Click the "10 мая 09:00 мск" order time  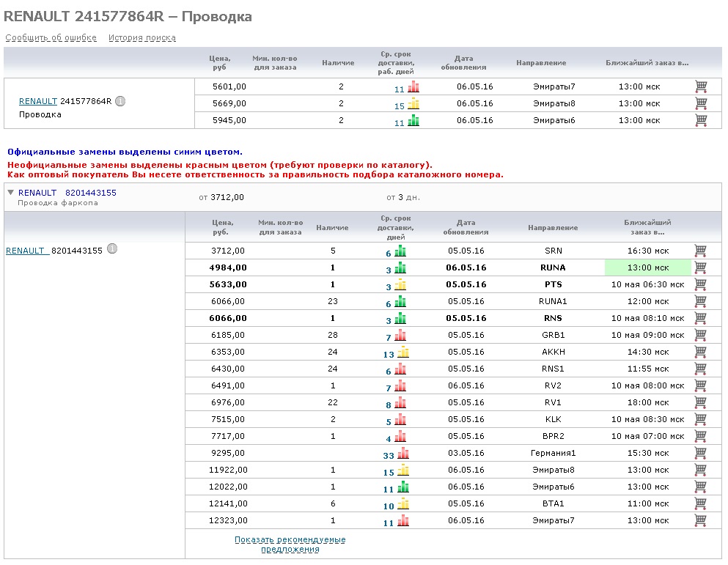[647, 335]
